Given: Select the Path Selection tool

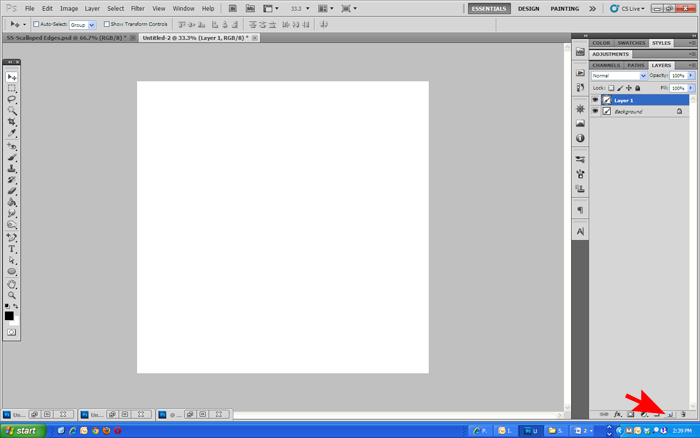Looking at the screenshot, I should [12, 260].
